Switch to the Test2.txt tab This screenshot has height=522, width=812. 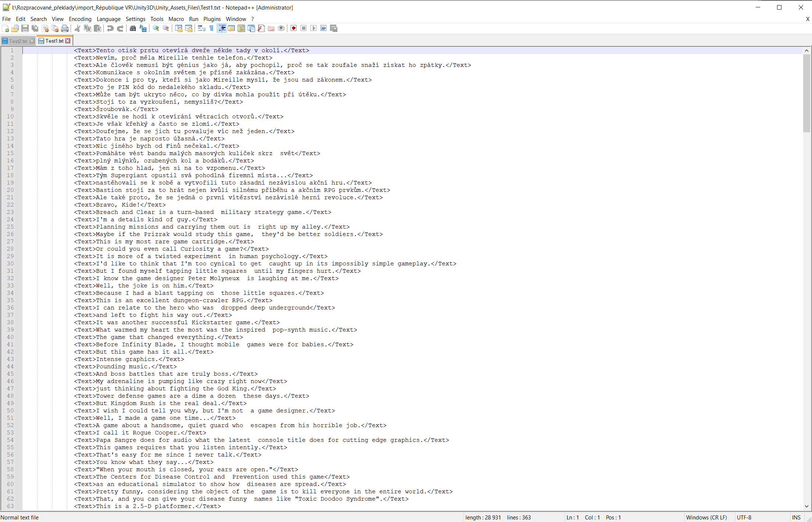point(17,41)
